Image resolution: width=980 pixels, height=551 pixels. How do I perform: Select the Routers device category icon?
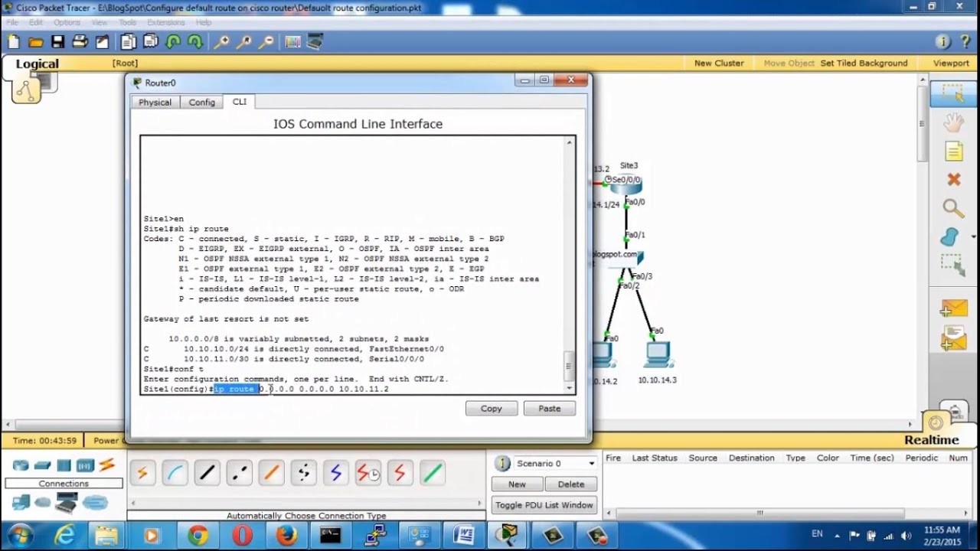[21, 465]
